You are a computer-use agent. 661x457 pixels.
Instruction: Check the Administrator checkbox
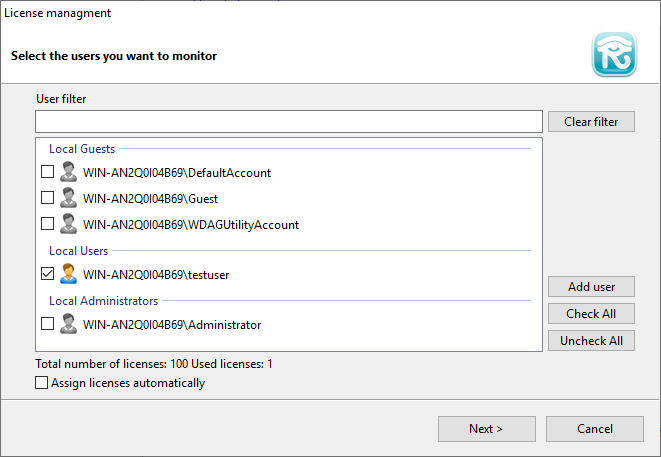(x=47, y=324)
